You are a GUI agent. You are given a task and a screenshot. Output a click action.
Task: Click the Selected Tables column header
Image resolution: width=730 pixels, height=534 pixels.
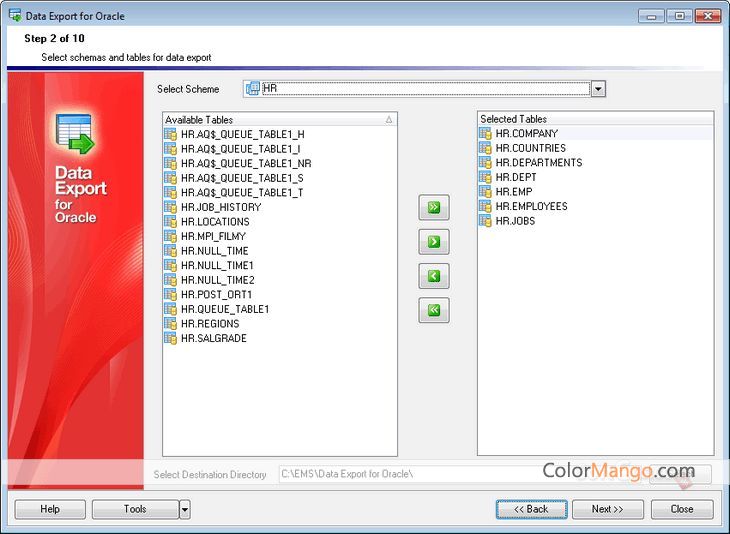[x=595, y=119]
